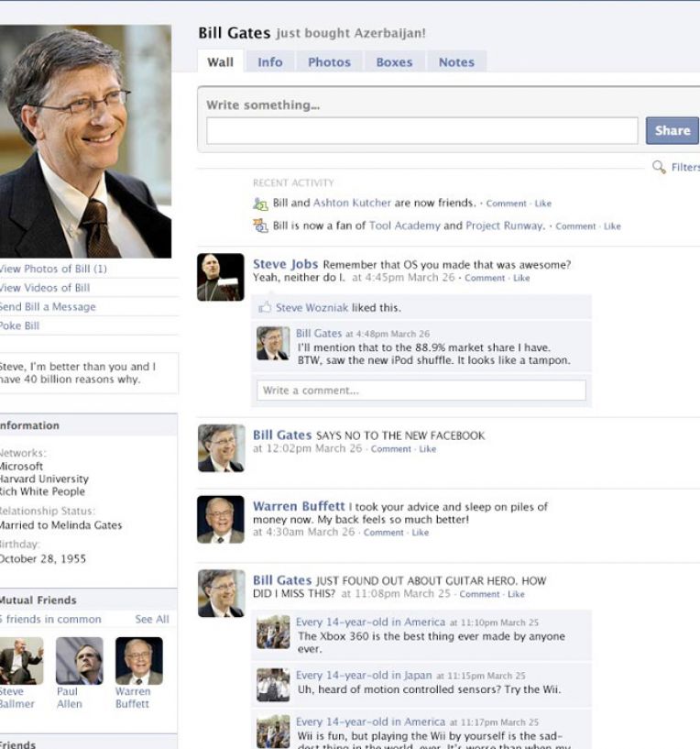This screenshot has width=700, height=749.
Task: Click avatar beside Xbox 360 comment
Action: 273,632
